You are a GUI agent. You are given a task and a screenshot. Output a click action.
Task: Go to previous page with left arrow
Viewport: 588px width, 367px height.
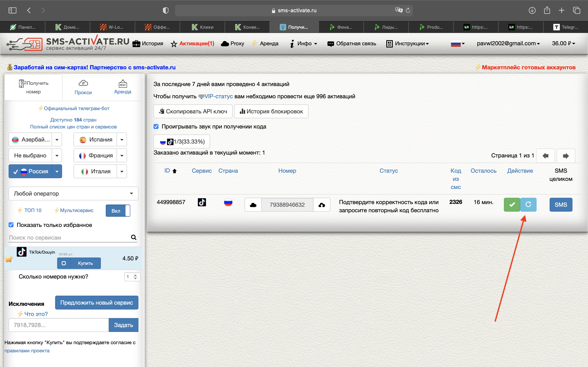coord(545,156)
